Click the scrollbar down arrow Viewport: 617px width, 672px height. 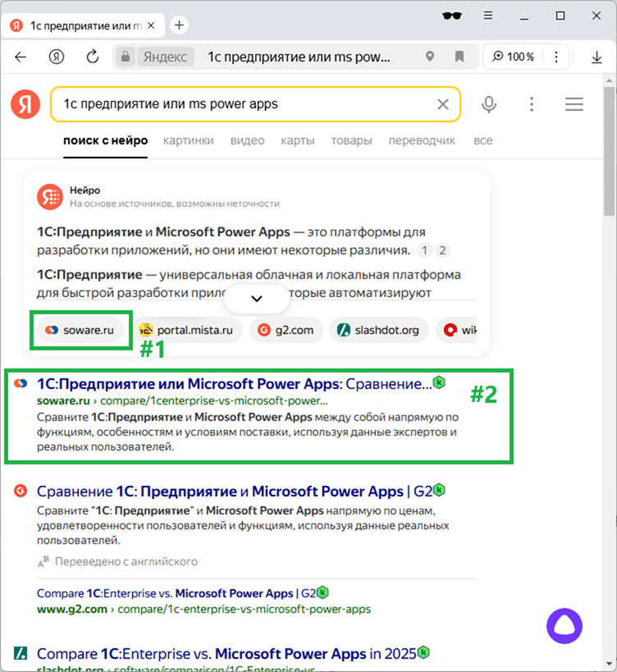pyautogui.click(x=609, y=665)
